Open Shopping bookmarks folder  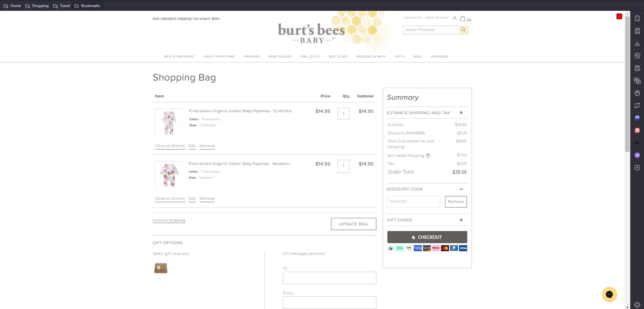[37, 6]
